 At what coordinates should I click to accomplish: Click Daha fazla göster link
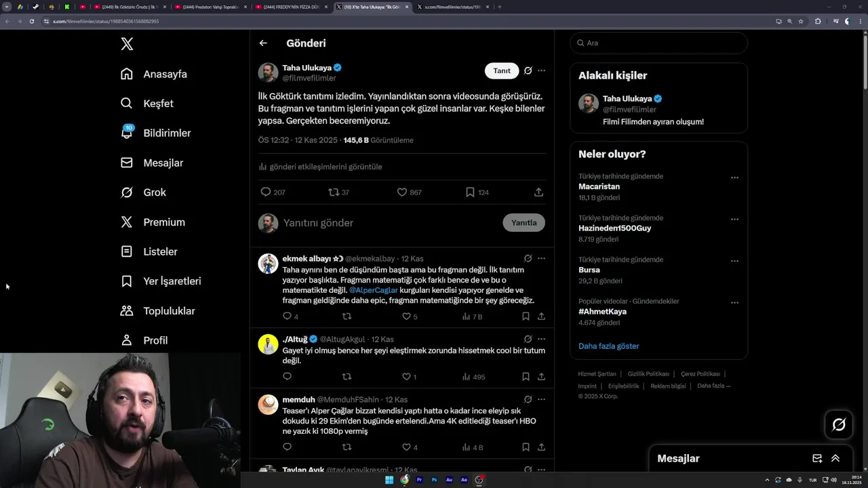coord(608,346)
